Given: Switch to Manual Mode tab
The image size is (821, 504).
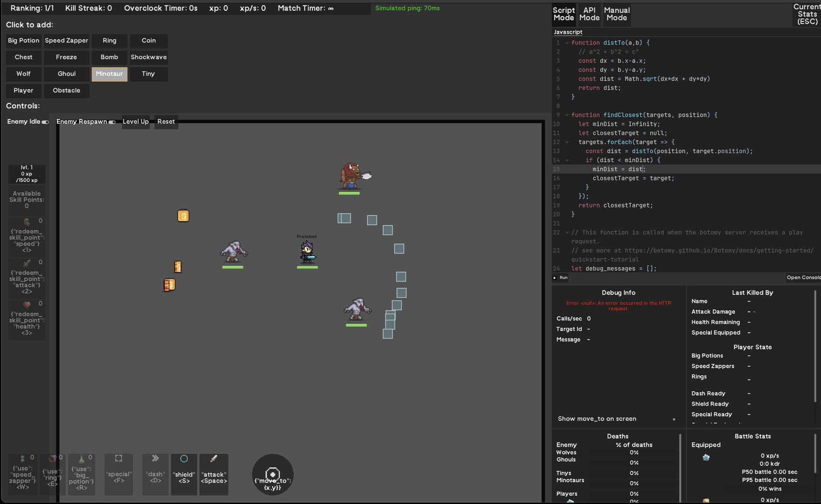Looking at the screenshot, I should click(x=617, y=14).
